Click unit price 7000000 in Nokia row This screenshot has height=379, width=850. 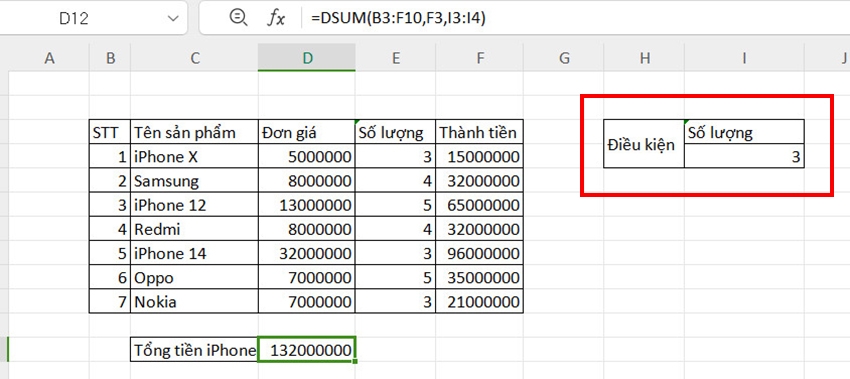pos(307,301)
